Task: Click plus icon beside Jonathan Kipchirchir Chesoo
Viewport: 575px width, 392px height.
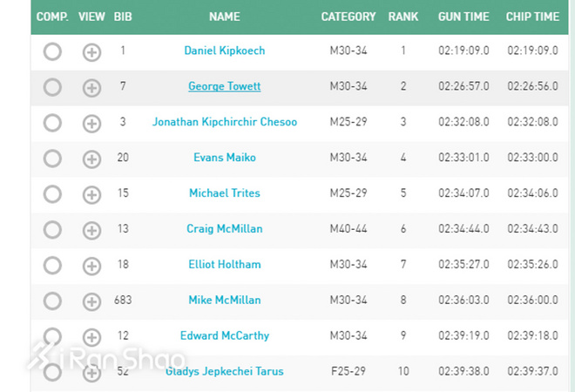Action: pyautogui.click(x=91, y=124)
